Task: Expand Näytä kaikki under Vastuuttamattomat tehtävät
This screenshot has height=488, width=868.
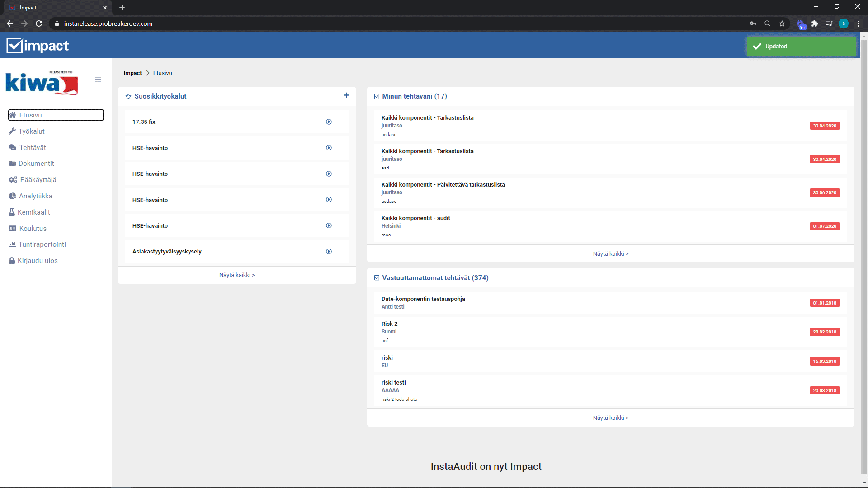Action: (610, 418)
